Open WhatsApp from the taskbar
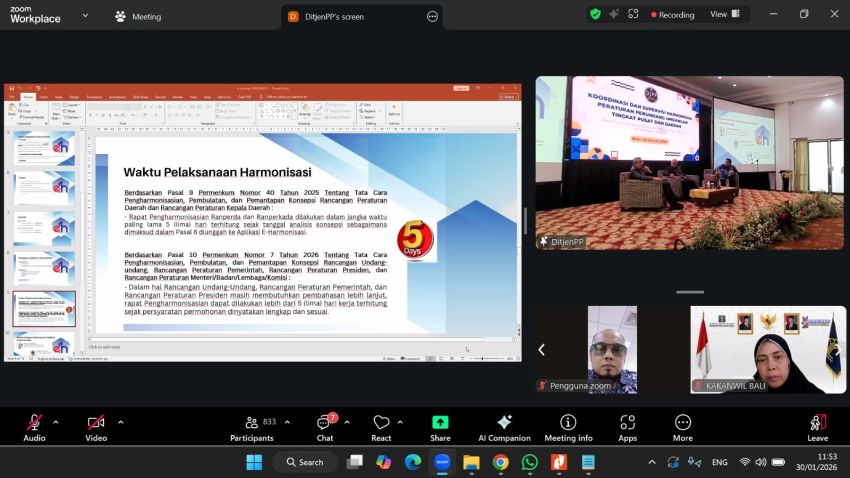Screen dimensions: 850x478 [x=530, y=462]
